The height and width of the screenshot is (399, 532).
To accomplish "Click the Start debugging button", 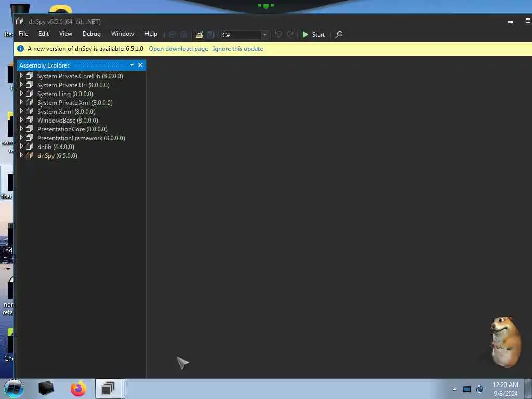I will (313, 35).
